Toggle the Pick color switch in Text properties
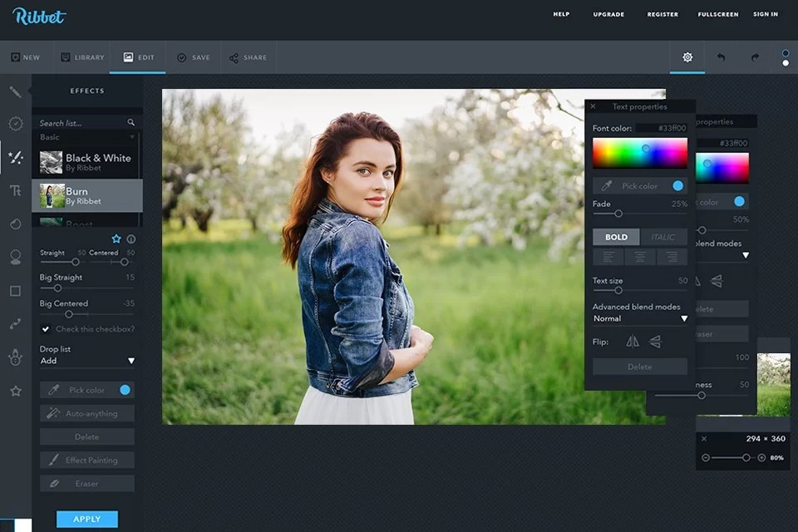 point(680,185)
